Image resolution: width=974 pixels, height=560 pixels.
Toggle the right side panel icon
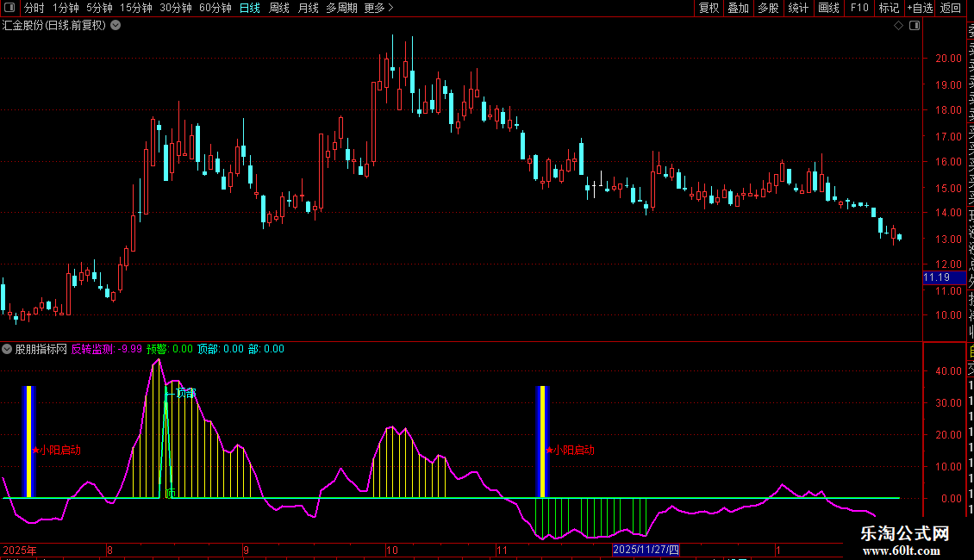pyautogui.click(x=914, y=26)
